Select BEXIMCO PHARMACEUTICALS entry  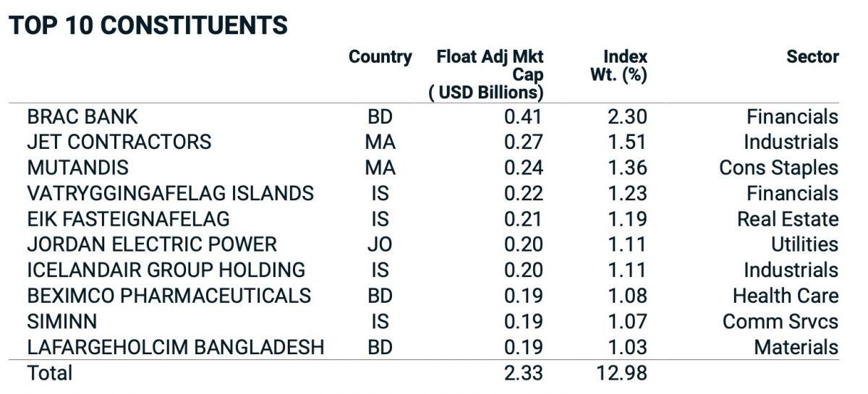(169, 296)
